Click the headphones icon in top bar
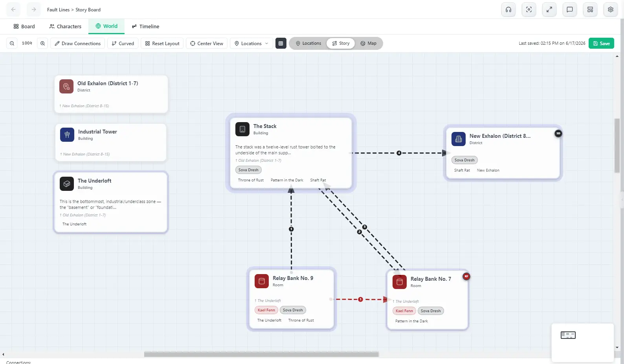This screenshot has width=624, height=364. 508,10
